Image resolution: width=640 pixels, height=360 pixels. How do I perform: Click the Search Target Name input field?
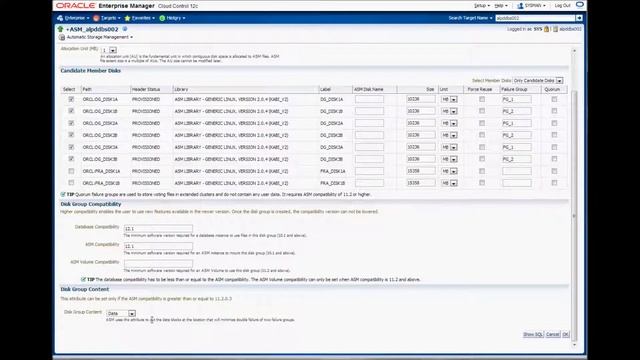[x=535, y=18]
